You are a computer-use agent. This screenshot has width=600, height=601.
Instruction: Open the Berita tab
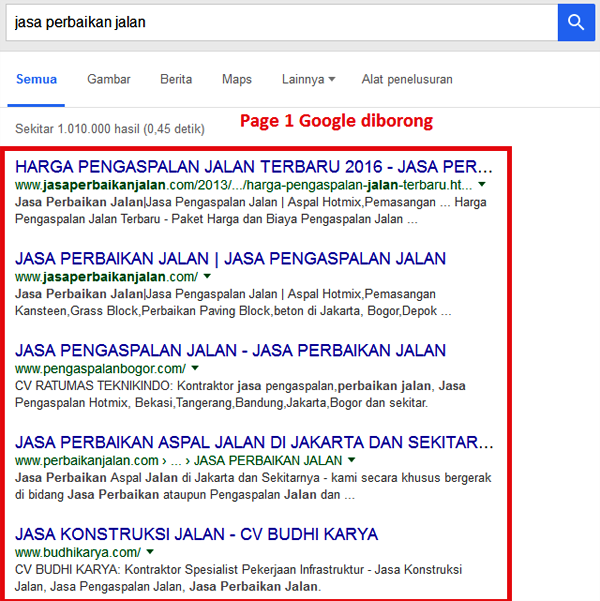click(176, 79)
